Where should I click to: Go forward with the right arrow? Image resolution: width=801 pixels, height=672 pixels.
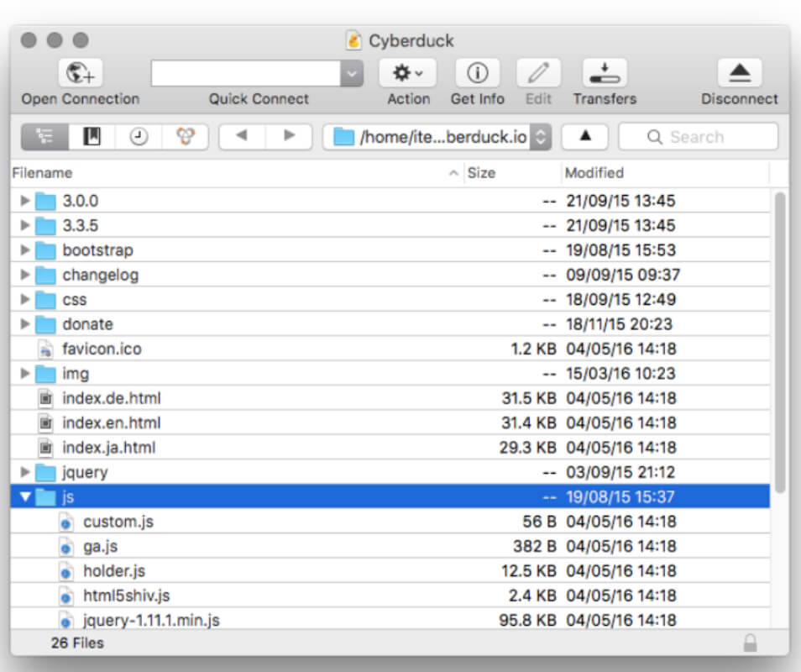[x=289, y=136]
